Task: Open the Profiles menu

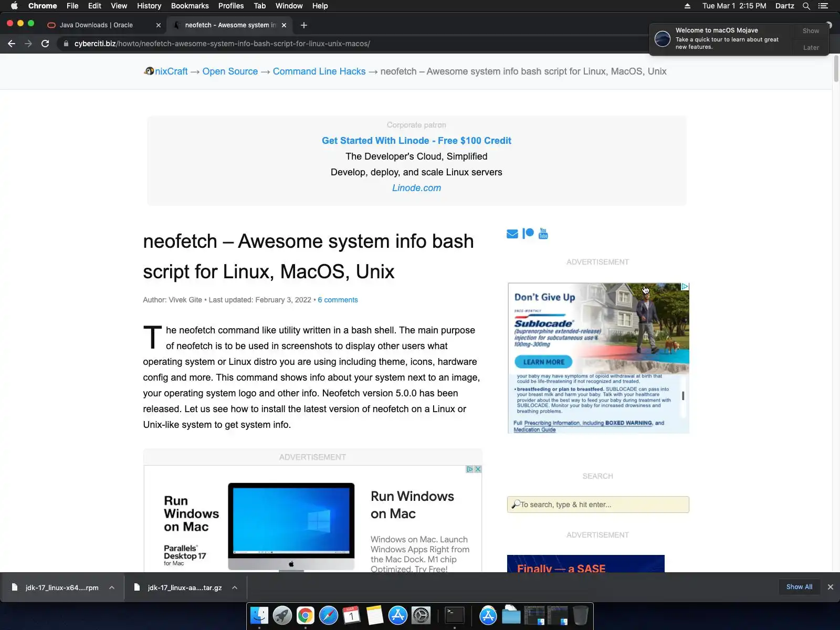Action: point(231,6)
